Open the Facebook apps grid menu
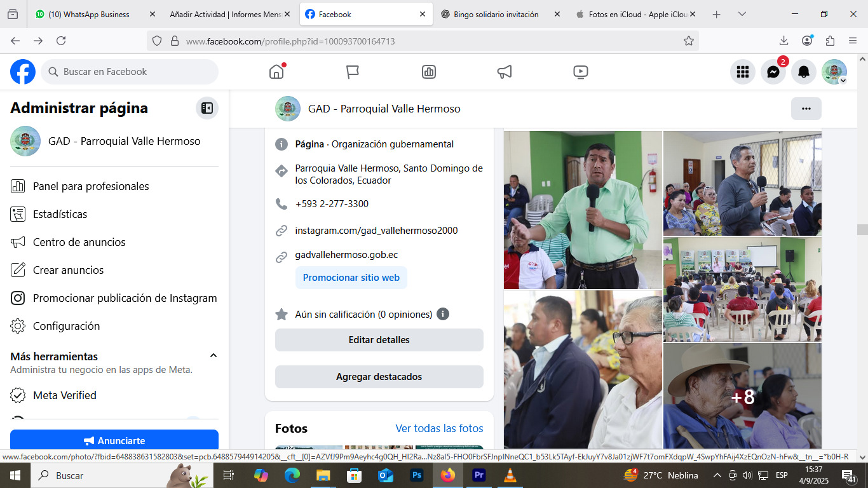This screenshot has width=868, height=488. click(x=742, y=72)
